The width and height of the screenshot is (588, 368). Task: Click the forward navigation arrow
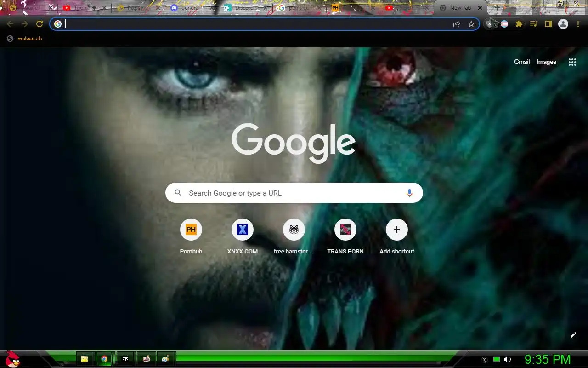pos(25,24)
